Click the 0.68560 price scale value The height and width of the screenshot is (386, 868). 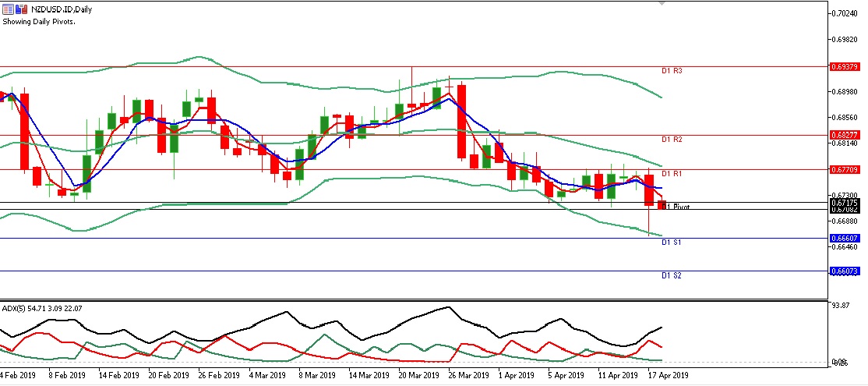click(846, 118)
